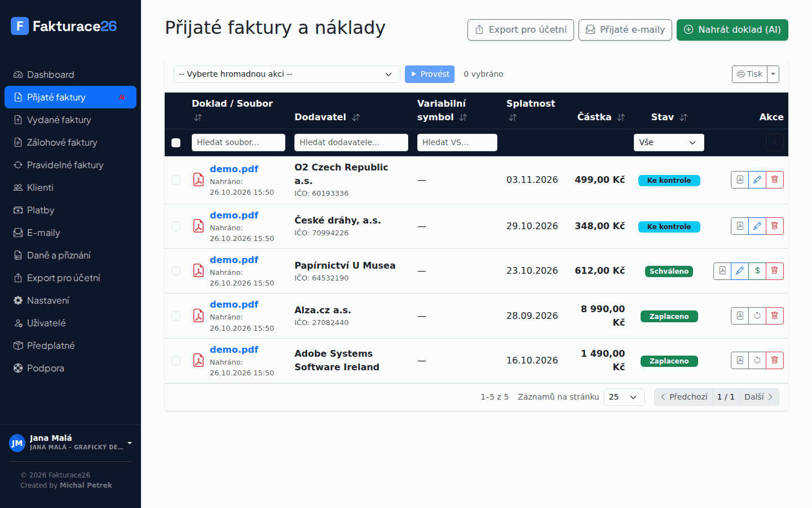Open Klienti section in sidebar
This screenshot has height=508, width=812.
tap(70, 187)
